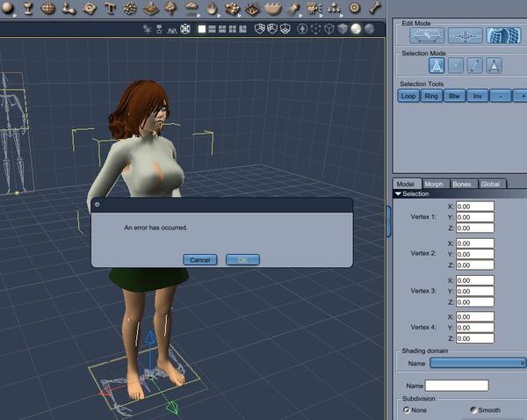Switch viewport to four-pane layout
This screenshot has width=527, height=420.
coord(232,29)
